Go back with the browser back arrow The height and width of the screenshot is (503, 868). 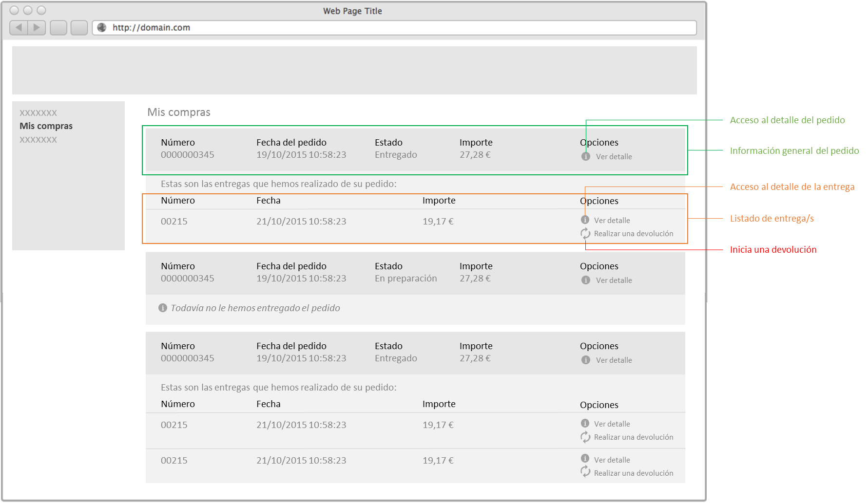click(19, 28)
